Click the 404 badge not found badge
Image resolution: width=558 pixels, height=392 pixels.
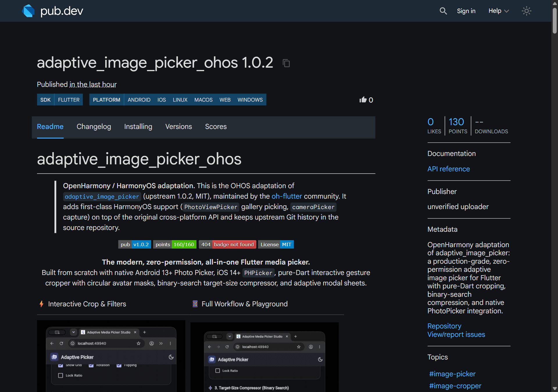pos(227,244)
